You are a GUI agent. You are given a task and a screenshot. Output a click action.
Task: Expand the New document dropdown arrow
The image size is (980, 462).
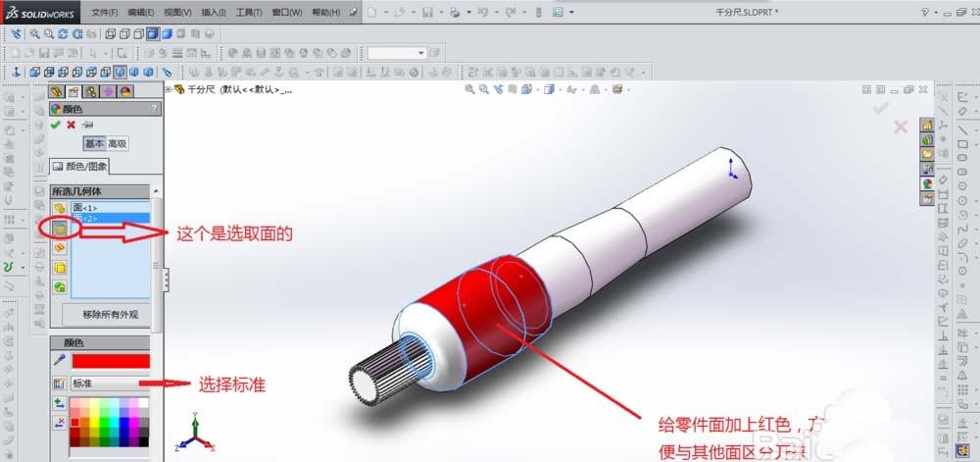pos(386,12)
